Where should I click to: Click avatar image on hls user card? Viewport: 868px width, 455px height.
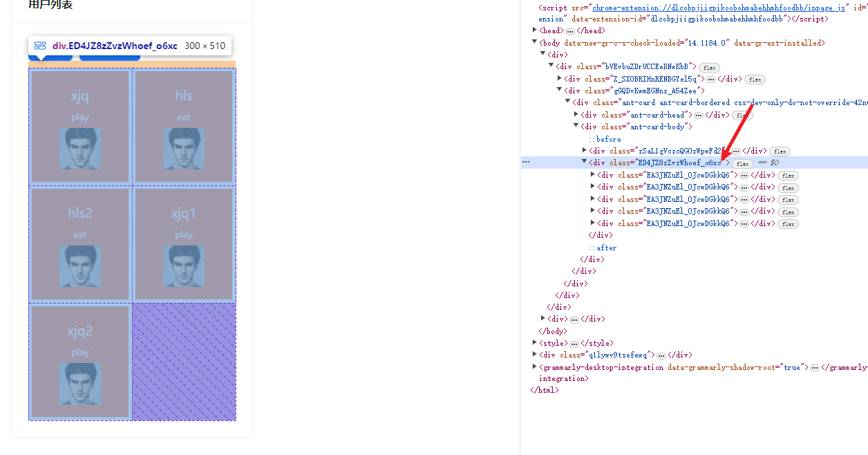pos(184,149)
